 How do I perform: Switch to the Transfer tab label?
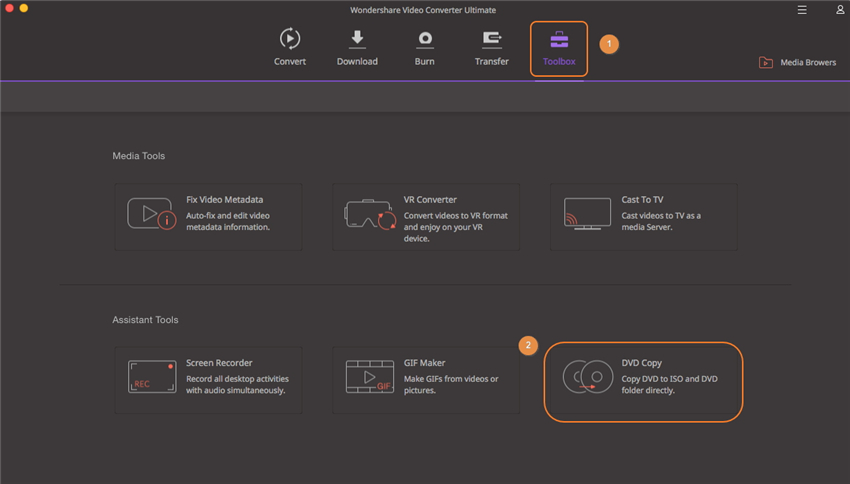(492, 61)
